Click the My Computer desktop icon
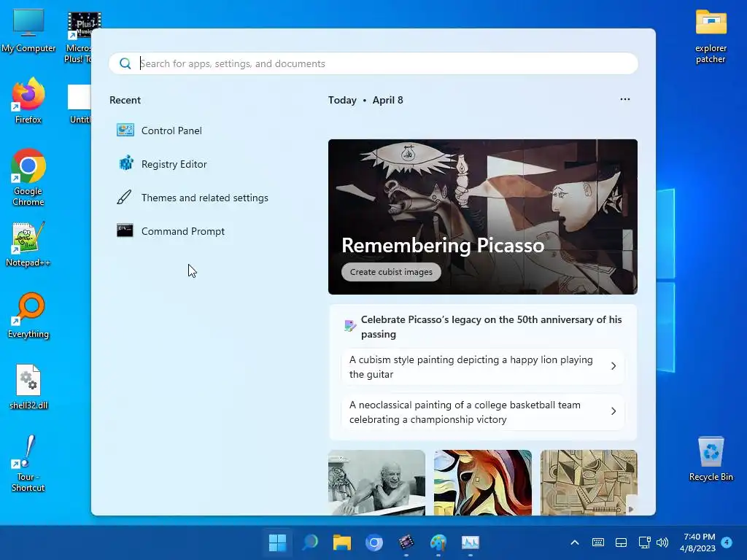This screenshot has height=560, width=747. pyautogui.click(x=28, y=31)
